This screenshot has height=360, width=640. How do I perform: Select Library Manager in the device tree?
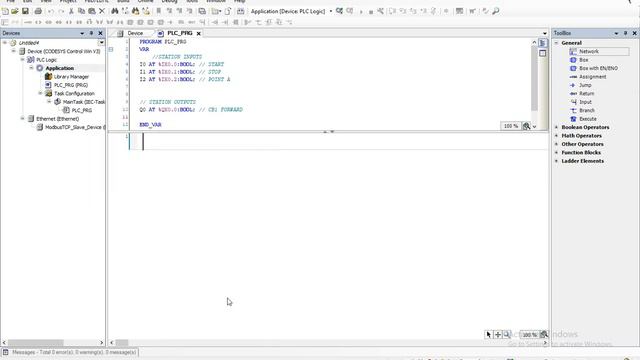coord(71,77)
